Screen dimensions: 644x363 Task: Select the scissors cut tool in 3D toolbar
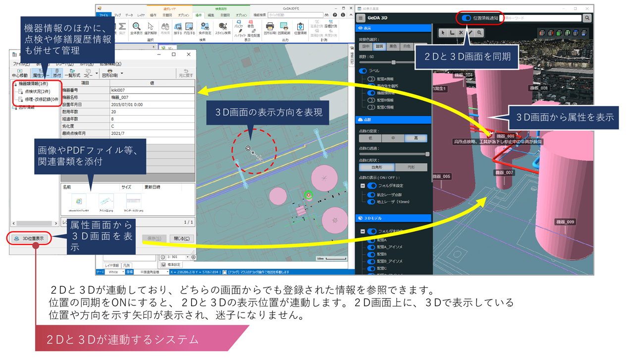pyautogui.click(x=461, y=33)
